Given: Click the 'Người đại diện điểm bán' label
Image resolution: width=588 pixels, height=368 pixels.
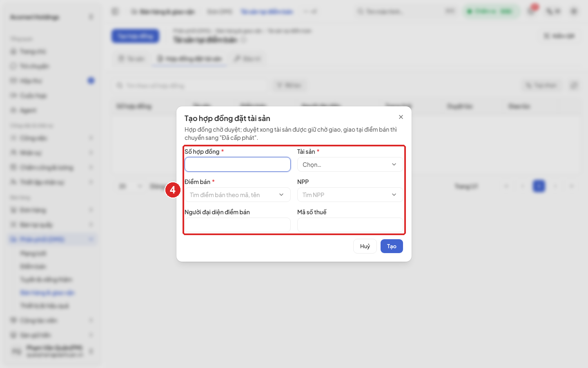Looking at the screenshot, I should tap(217, 212).
